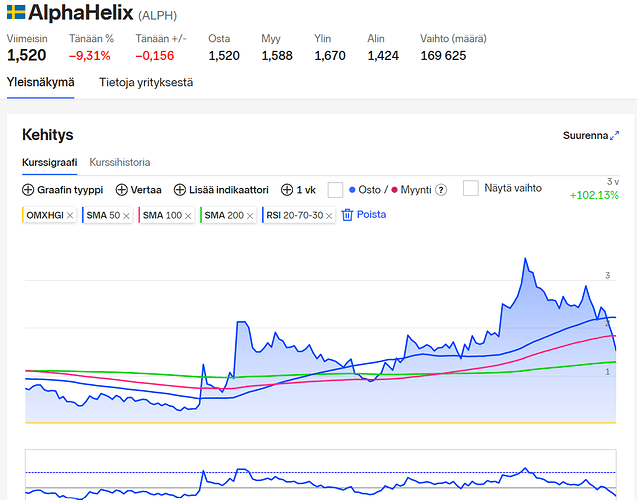Expand the Lisää indikaattori menu
The height and width of the screenshot is (500, 637).
(221, 190)
